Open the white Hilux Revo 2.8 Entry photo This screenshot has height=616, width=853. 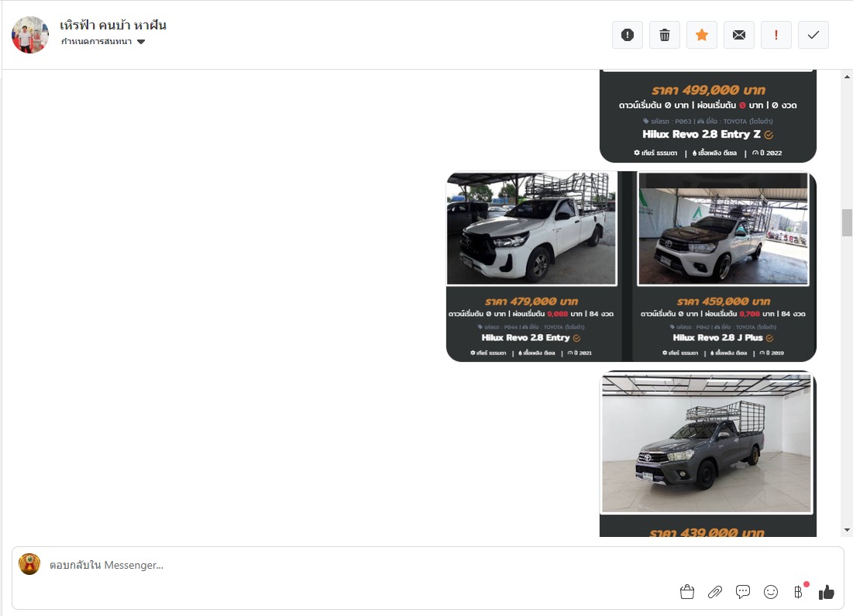[531, 229]
